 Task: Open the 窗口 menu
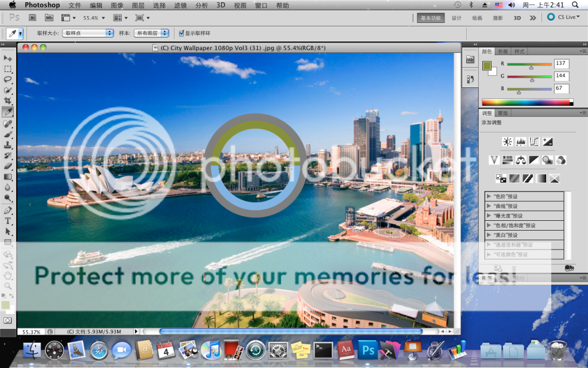pos(261,5)
